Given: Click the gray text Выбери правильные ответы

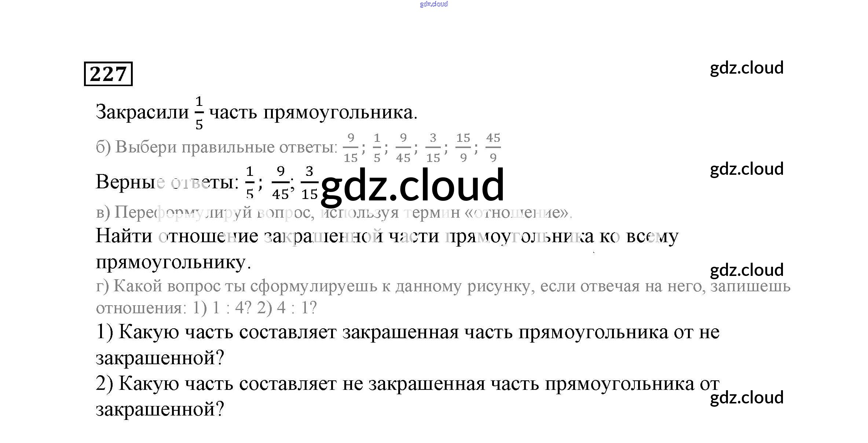Looking at the screenshot, I should [226, 147].
